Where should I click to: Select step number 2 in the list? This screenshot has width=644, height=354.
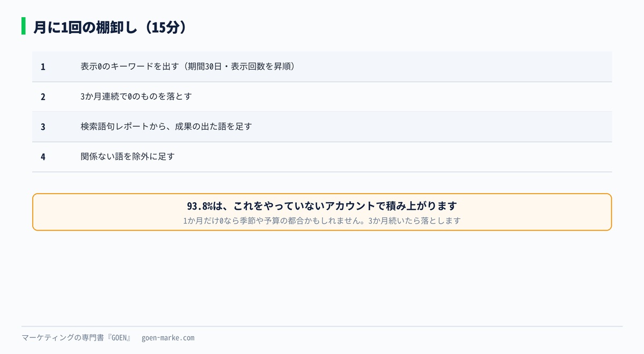point(43,97)
